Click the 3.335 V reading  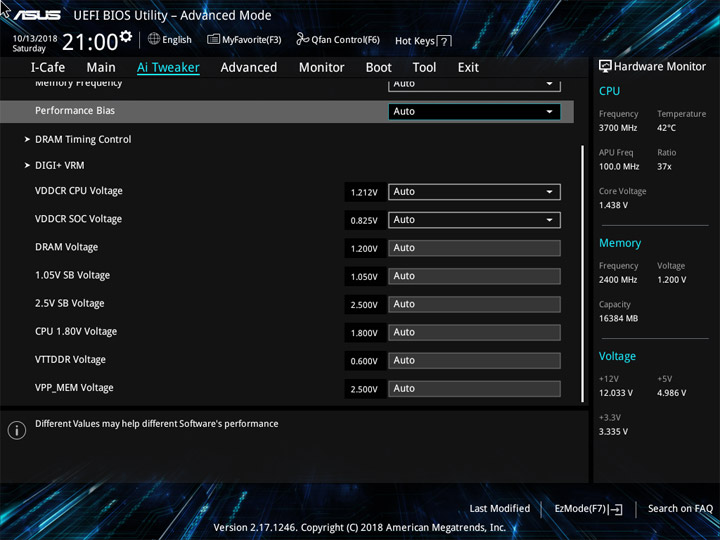tap(613, 432)
